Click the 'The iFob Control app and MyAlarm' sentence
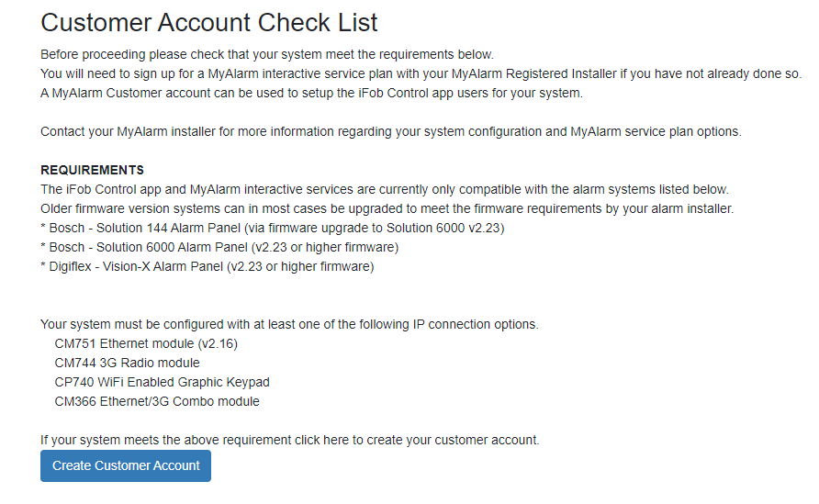 pos(385,190)
